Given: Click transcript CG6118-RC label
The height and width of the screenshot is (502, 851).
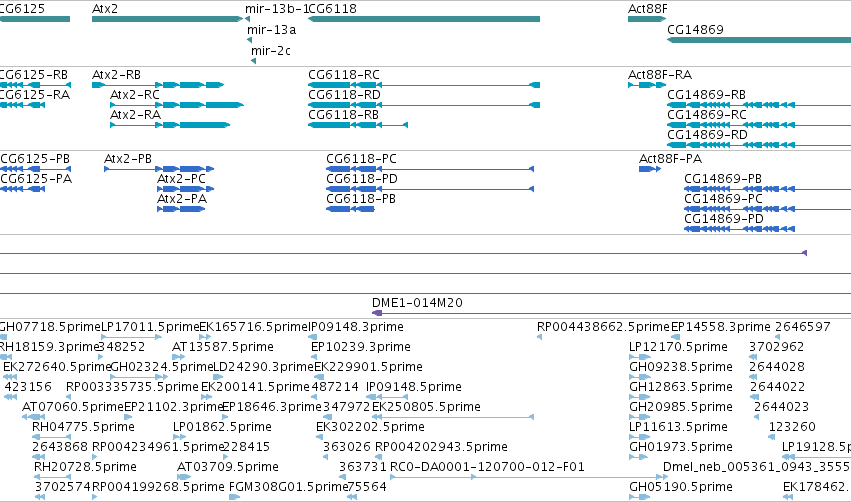Looking at the screenshot, I should pyautogui.click(x=344, y=74).
